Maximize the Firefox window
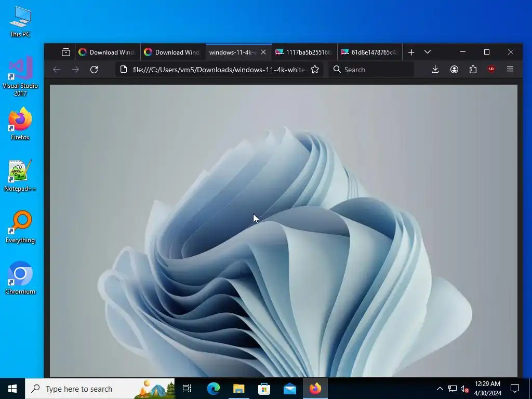Viewport: 532px width, 399px height. [x=486, y=52]
